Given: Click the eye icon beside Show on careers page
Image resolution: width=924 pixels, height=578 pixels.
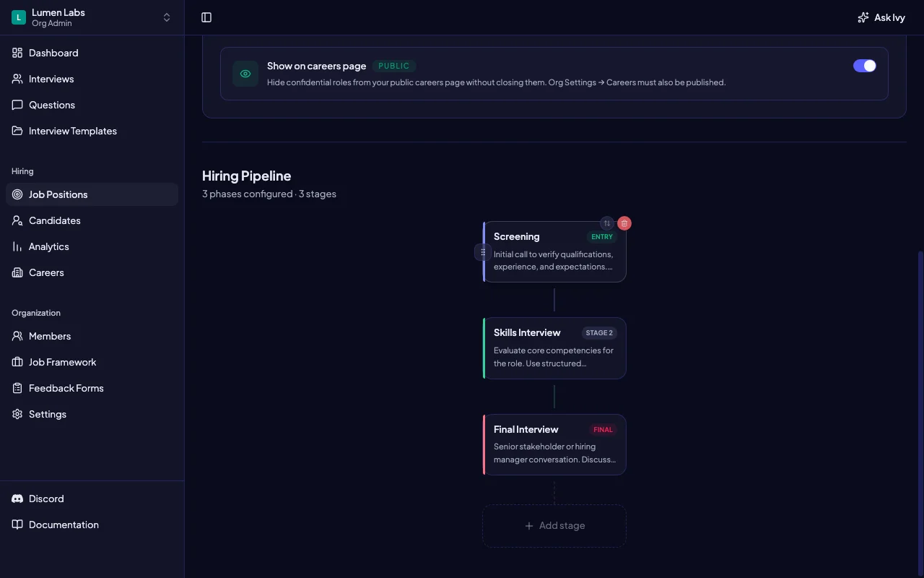Looking at the screenshot, I should pos(245,74).
